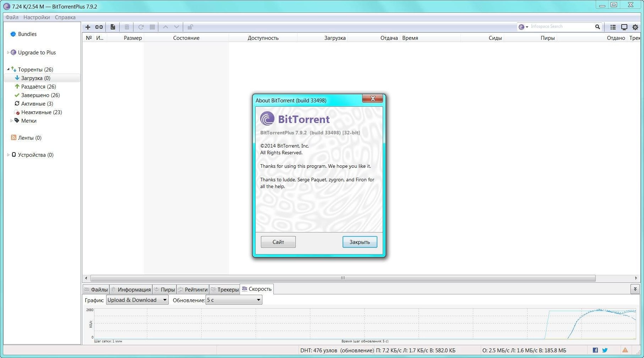The image size is (644, 358).
Task: Select Активные (3) filter
Action: (x=37, y=104)
